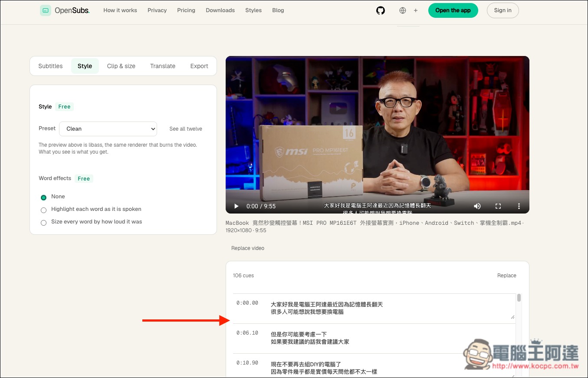The width and height of the screenshot is (588, 378).
Task: Go to the Export tab
Action: tap(199, 66)
